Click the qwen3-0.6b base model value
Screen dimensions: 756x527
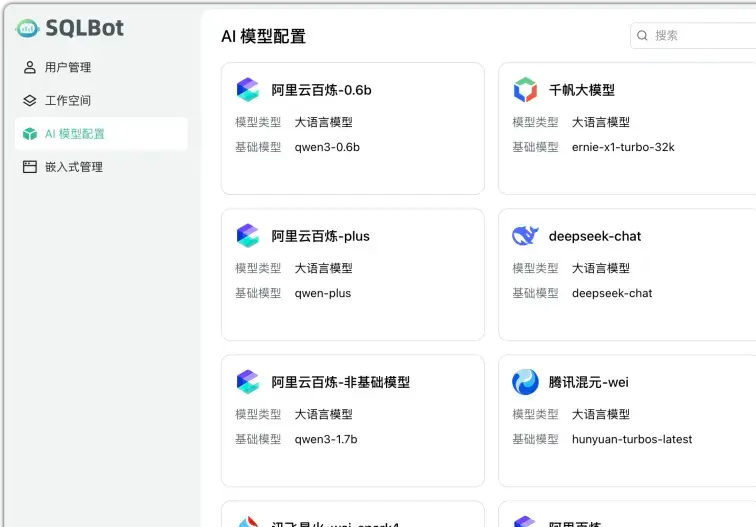pos(327,147)
